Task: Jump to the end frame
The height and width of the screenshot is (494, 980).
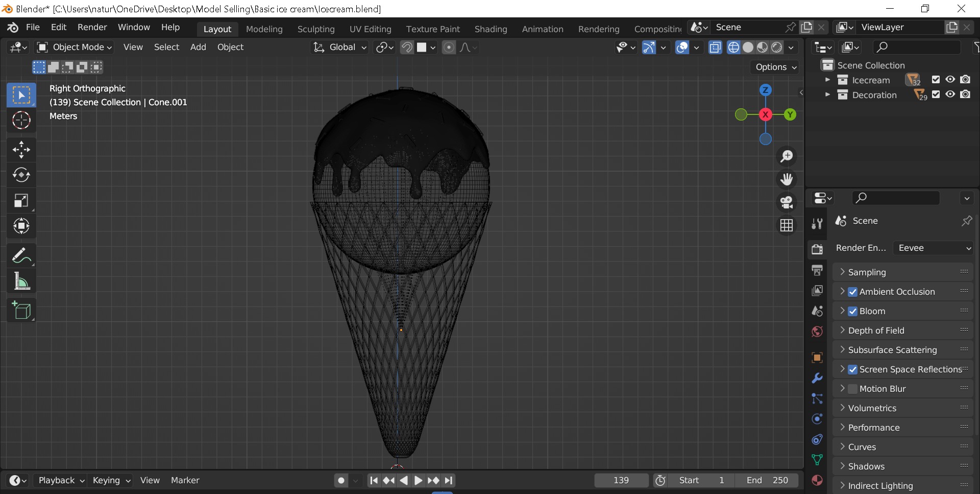Action: 448,481
